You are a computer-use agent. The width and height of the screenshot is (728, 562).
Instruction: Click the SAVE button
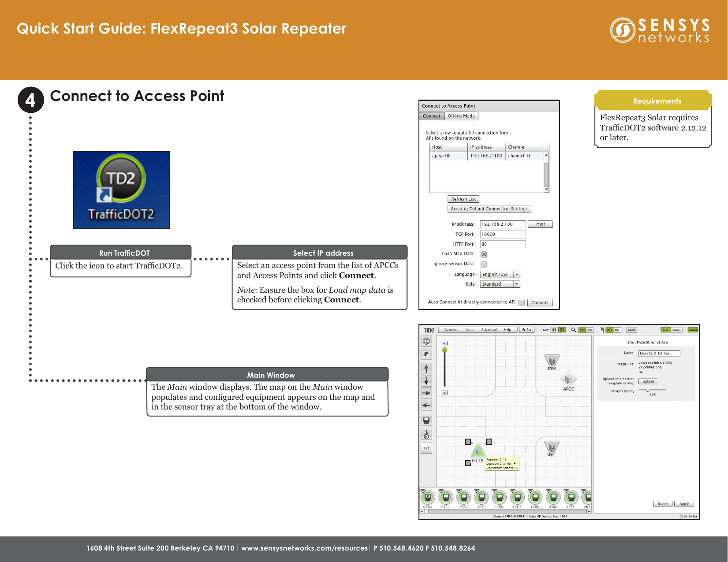(x=631, y=330)
